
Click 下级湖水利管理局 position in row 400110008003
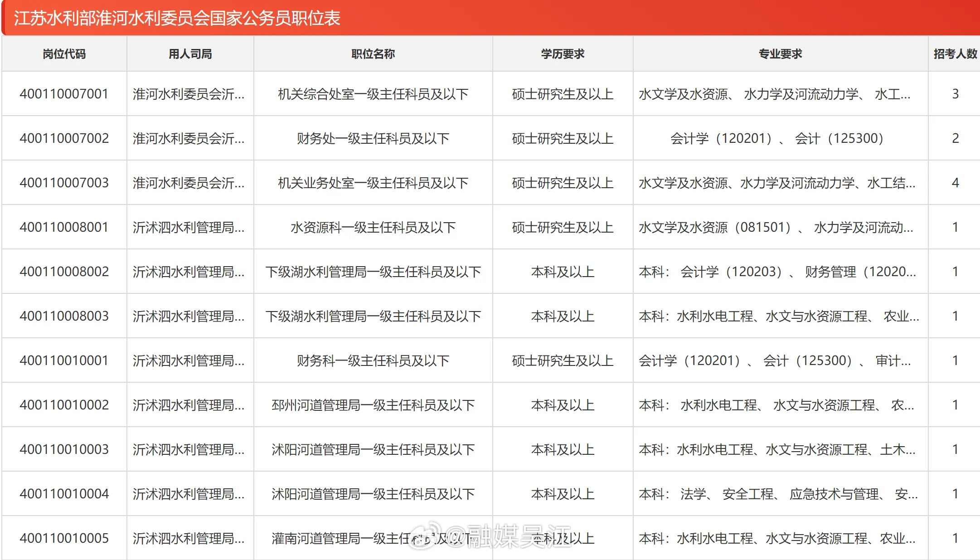tap(373, 316)
